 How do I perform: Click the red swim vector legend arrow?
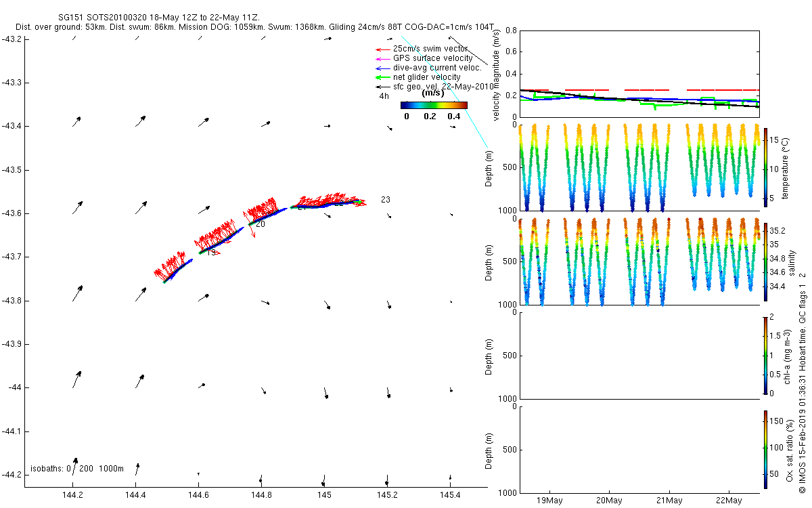pos(382,49)
